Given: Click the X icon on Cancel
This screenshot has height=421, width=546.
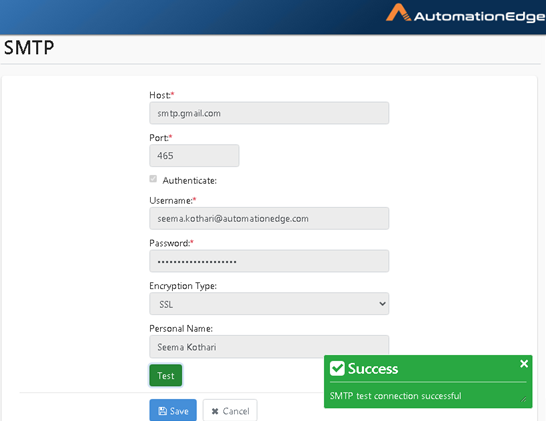Looking at the screenshot, I should pos(215,411).
